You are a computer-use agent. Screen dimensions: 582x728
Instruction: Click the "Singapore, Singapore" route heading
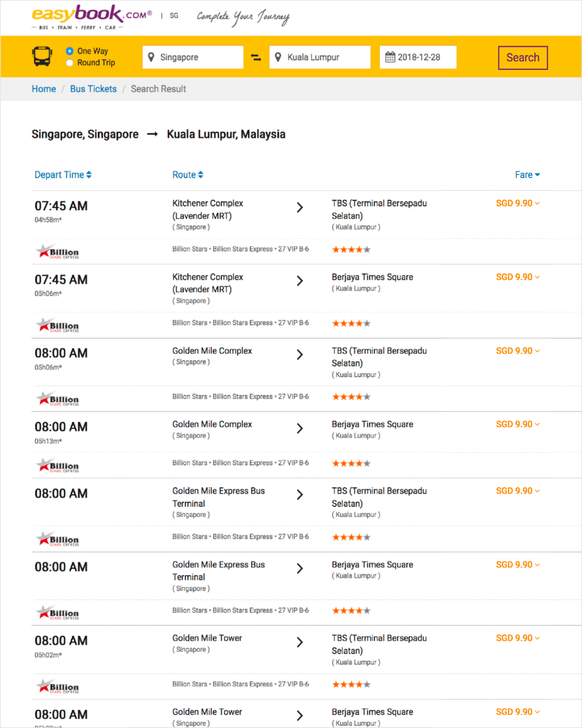click(85, 134)
